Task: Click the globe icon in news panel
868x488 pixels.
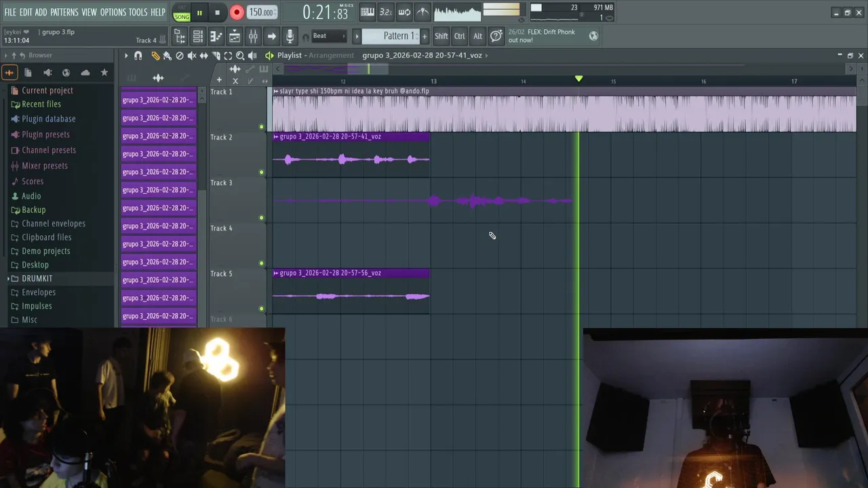Action: [593, 36]
